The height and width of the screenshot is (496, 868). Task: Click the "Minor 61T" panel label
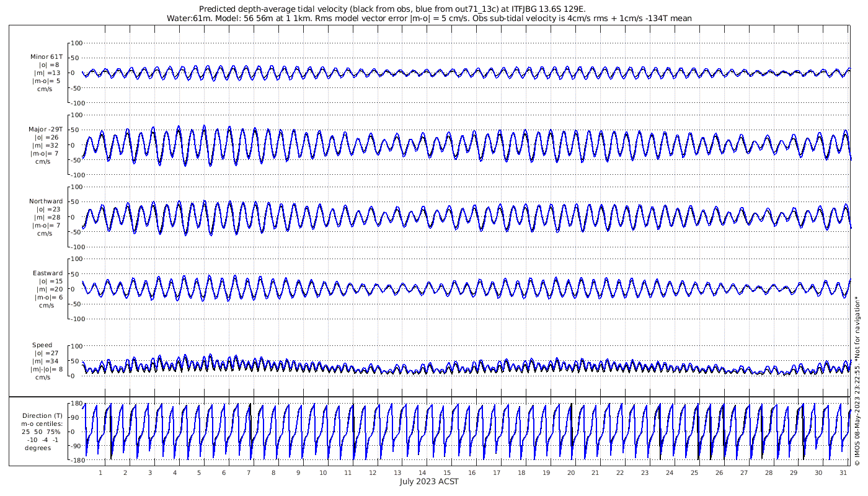point(46,57)
